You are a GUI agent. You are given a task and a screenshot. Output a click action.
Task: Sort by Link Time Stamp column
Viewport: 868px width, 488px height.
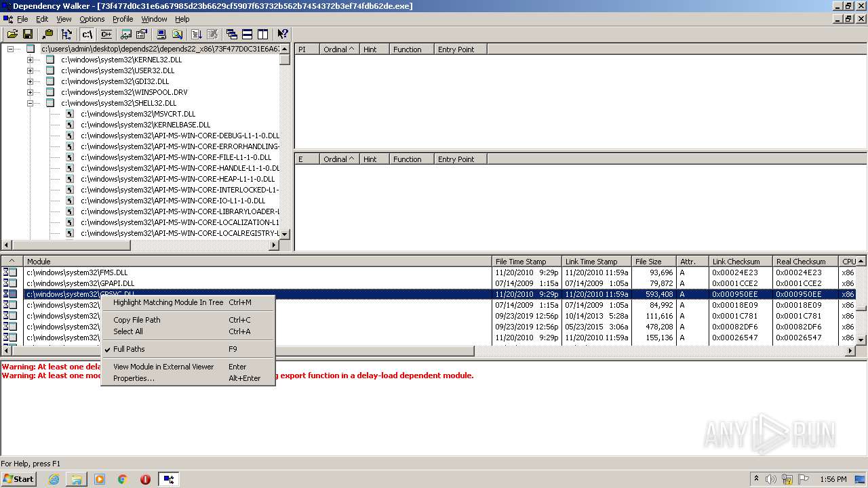pos(597,262)
